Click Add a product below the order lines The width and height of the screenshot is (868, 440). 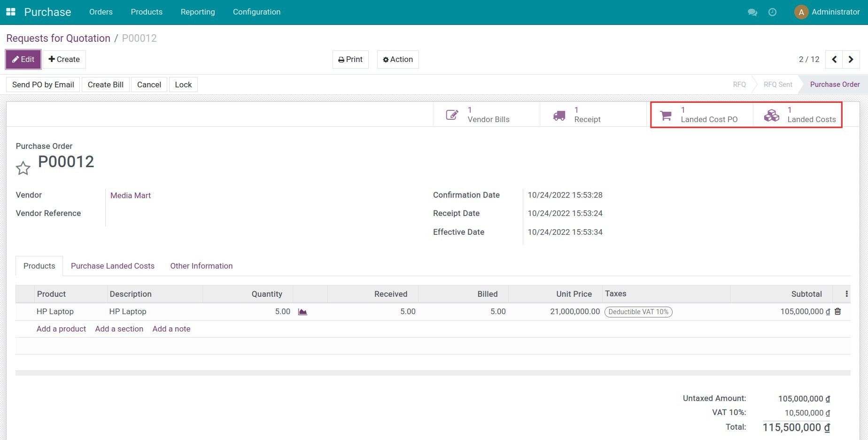coord(61,329)
